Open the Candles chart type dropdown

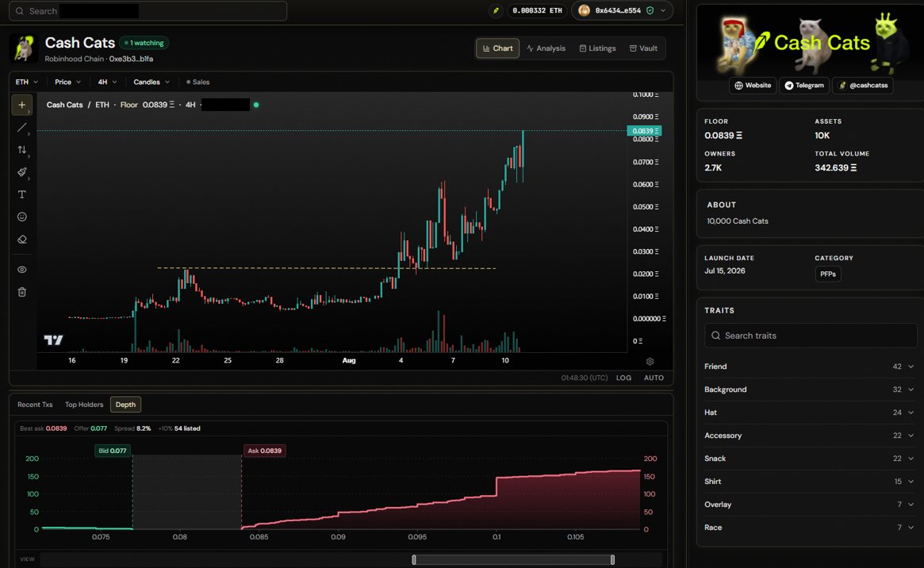coord(151,82)
